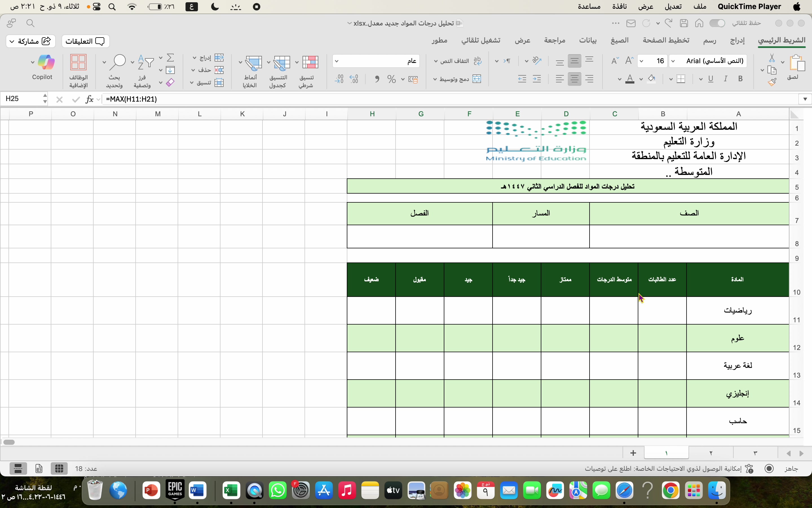Expand the Wrap Text (التفاف النص) dropdown
This screenshot has width=812, height=508.
coord(436,61)
